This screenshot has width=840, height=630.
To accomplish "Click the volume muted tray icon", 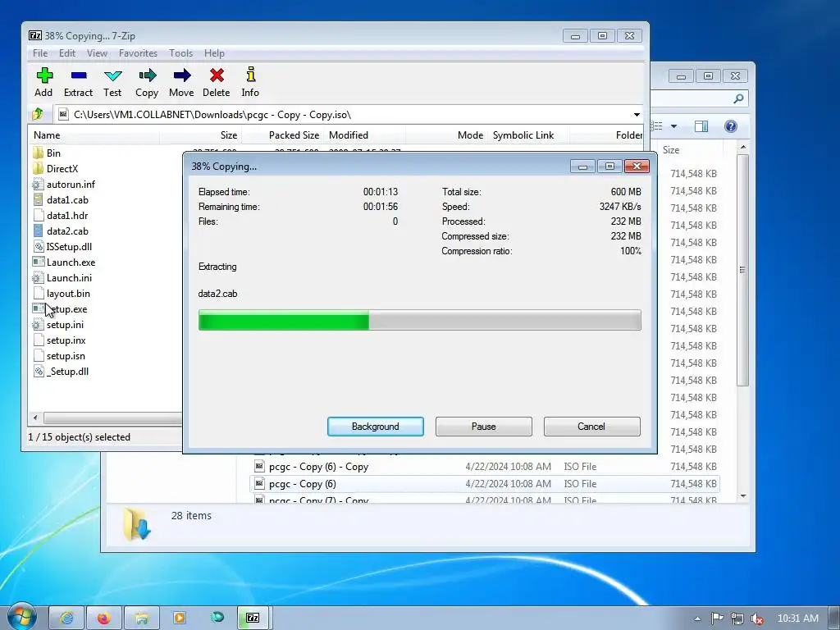I will pyautogui.click(x=757, y=619).
